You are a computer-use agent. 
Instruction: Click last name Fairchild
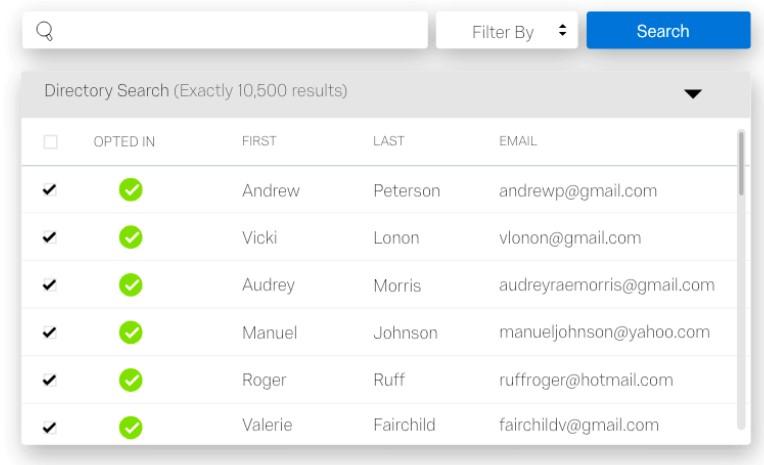pos(404,425)
